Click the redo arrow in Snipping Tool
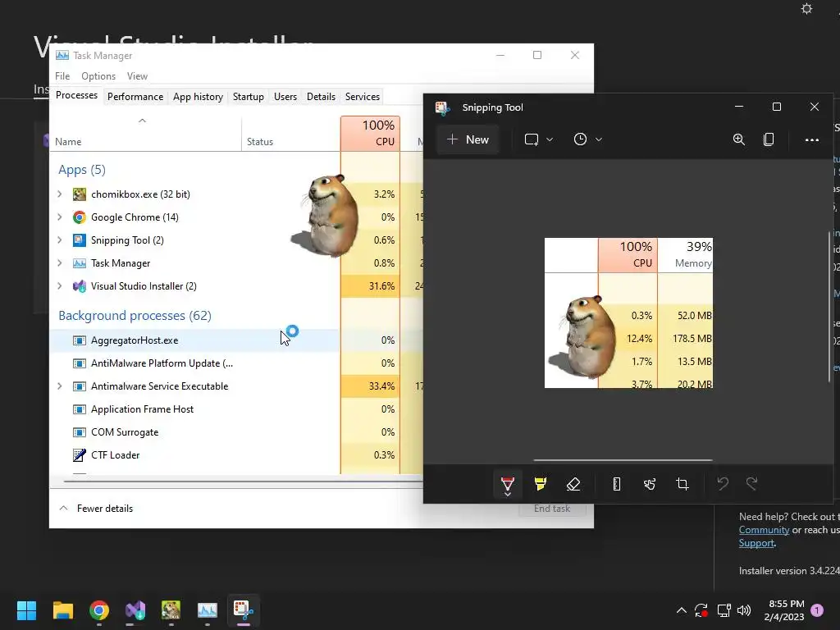Viewport: 840px width, 630px height. coord(752,484)
